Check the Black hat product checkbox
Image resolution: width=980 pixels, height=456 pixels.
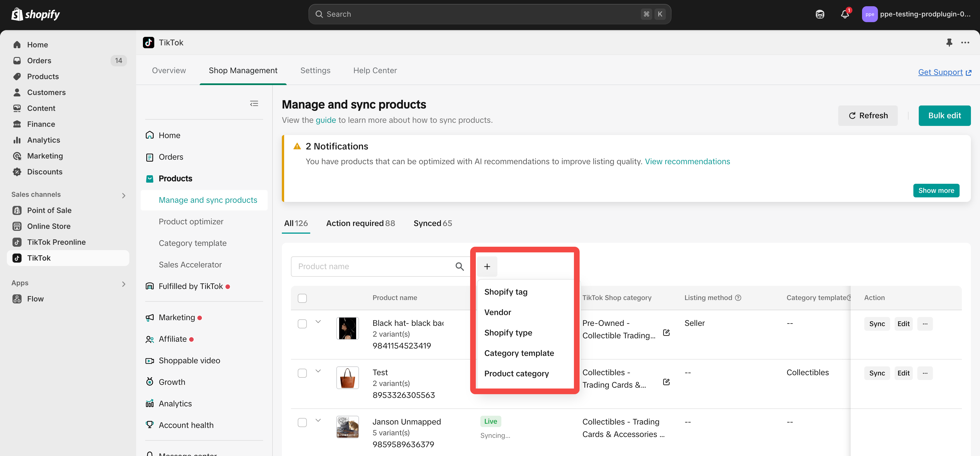pos(302,324)
